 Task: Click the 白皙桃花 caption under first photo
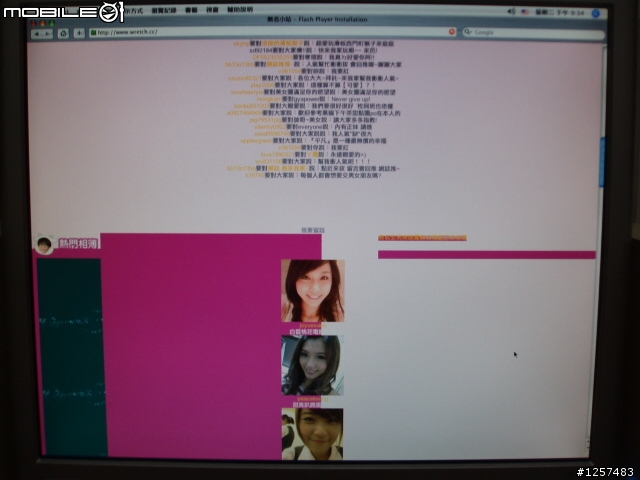pos(306,332)
